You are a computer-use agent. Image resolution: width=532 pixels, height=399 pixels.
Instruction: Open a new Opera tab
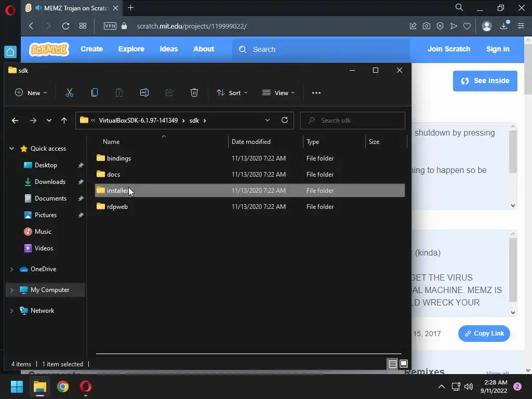[x=130, y=7]
